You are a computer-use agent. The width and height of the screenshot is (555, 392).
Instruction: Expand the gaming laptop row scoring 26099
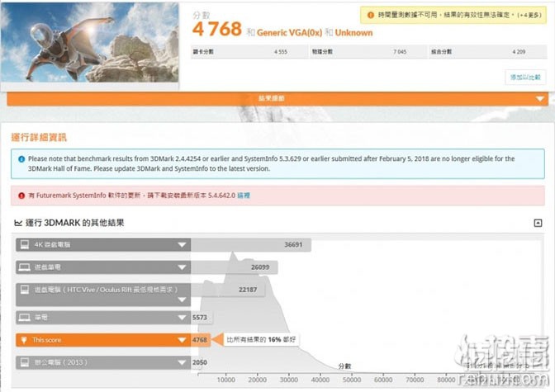103,267
